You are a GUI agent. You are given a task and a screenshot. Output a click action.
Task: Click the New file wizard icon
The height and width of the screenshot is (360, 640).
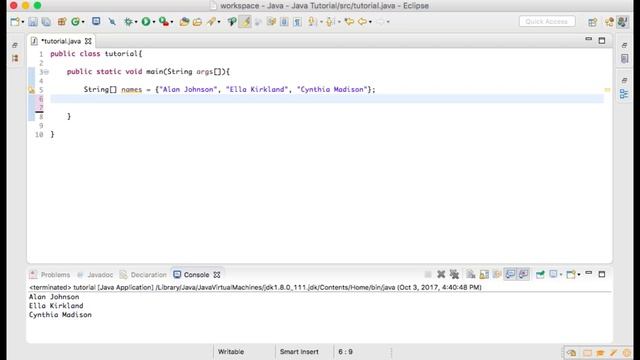[x=15, y=22]
